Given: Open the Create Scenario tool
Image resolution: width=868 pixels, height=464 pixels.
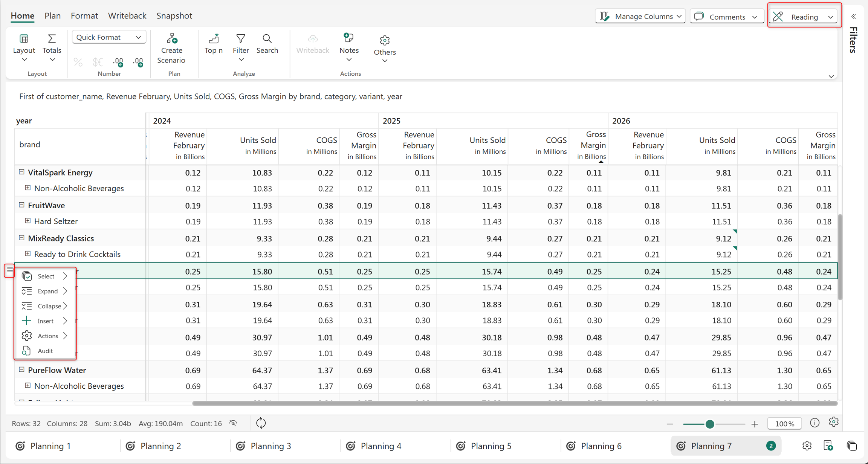Looking at the screenshot, I should [171, 49].
